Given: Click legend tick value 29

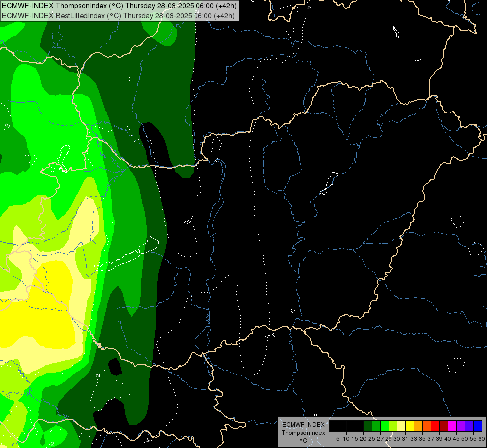Looking at the screenshot, I should (389, 439).
